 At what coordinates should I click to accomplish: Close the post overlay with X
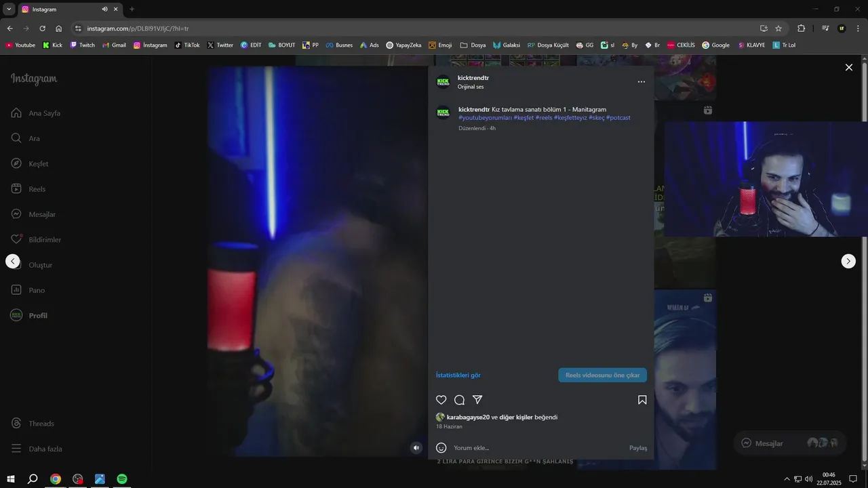(848, 67)
